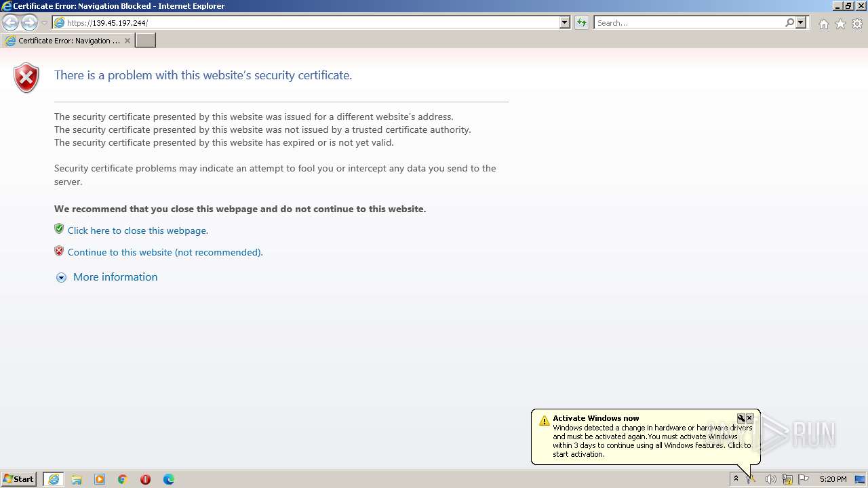This screenshot has width=868, height=488.
Task: Open Action Center flag icon
Action: click(x=804, y=479)
